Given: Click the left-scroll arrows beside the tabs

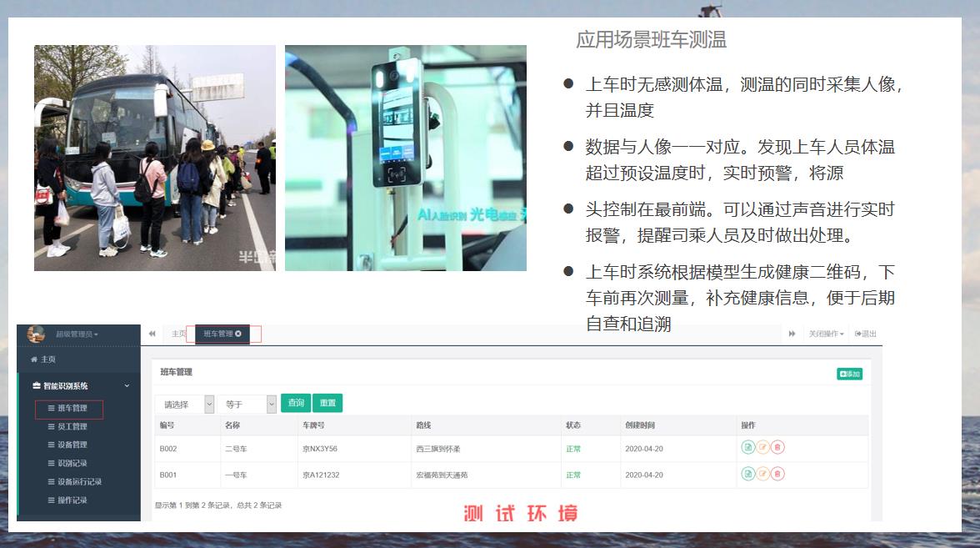Looking at the screenshot, I should (152, 332).
